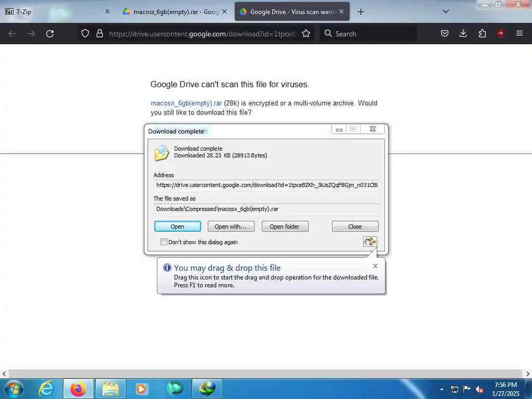
Task: Switch to the 7-Zip tab
Action: pyautogui.click(x=58, y=12)
